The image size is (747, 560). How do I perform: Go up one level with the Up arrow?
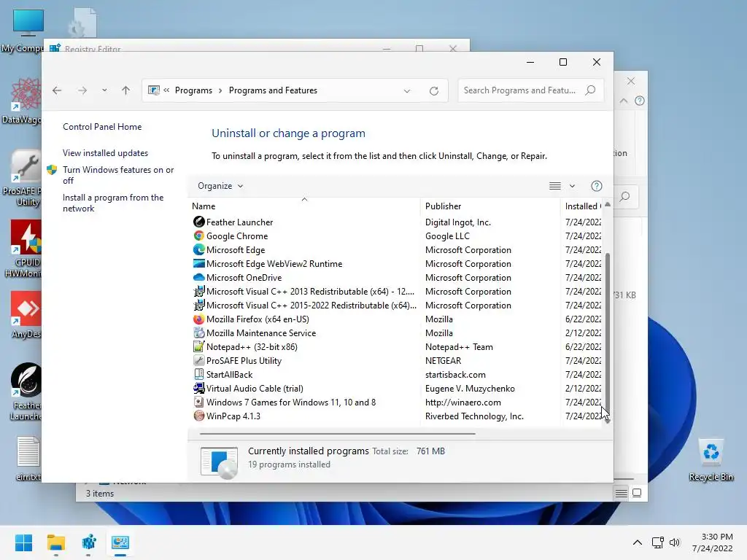(x=125, y=90)
